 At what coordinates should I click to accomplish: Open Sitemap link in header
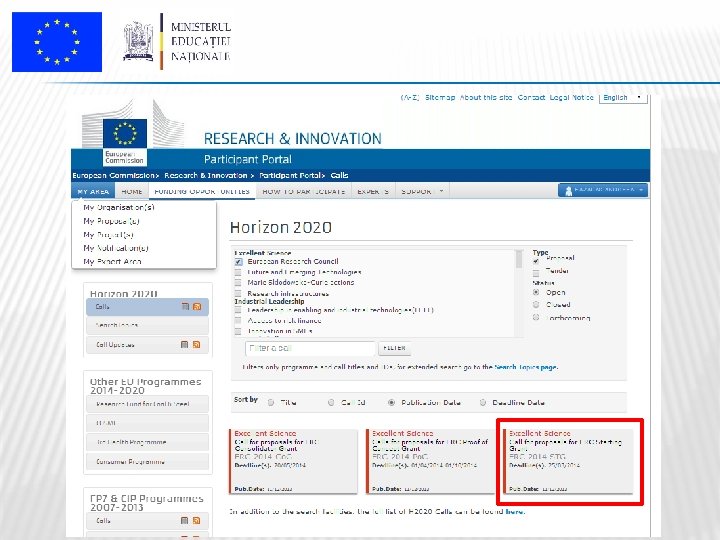440,97
